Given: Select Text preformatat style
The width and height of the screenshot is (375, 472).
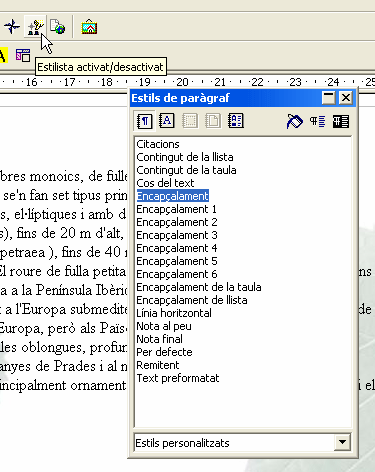Looking at the screenshot, I should tap(178, 378).
